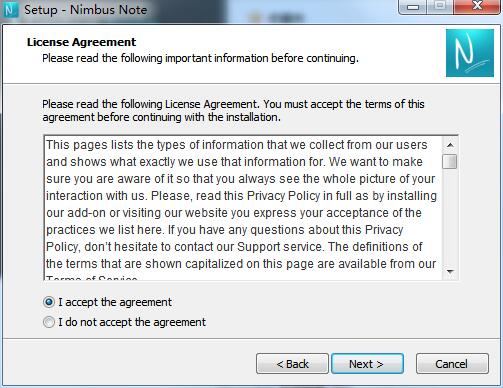Screen dimensions: 503x388
Task: Click the license text scroll down arrow
Action: [x=450, y=272]
